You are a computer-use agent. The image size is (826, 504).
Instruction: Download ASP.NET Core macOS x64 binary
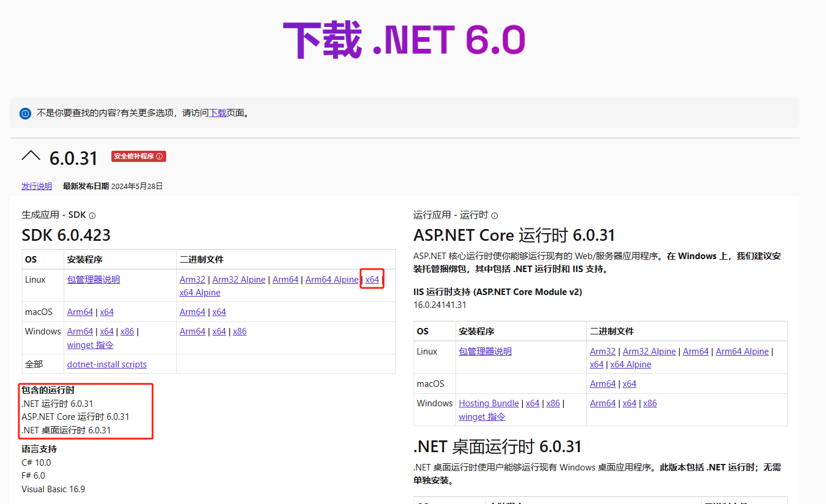(629, 384)
